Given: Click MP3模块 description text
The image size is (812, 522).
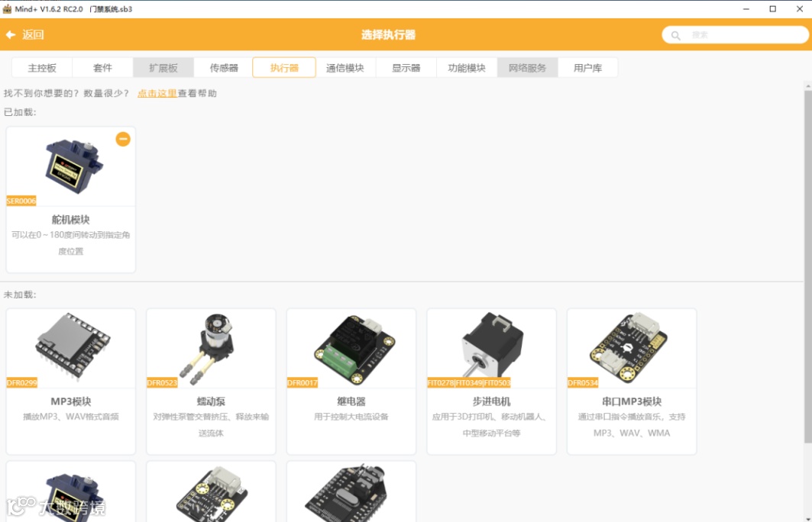Looking at the screenshot, I should (71, 417).
